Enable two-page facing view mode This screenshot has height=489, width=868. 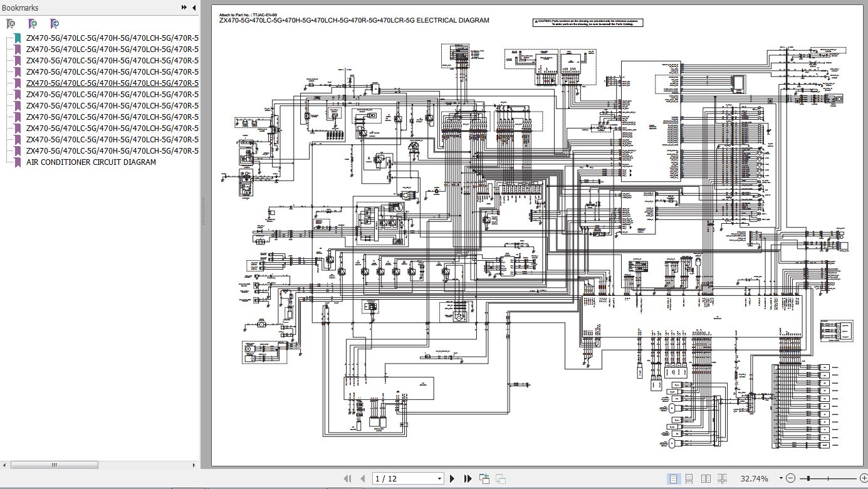click(x=706, y=478)
